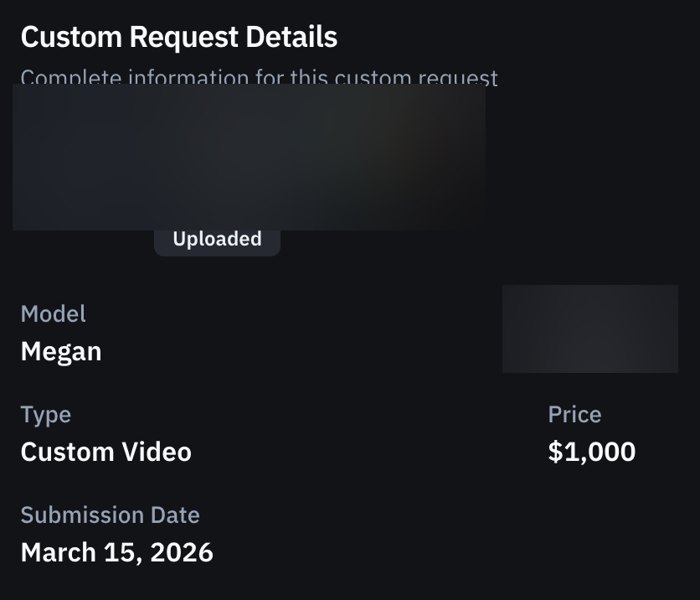
Task: Select the Megan profile entry
Action: 60,351
